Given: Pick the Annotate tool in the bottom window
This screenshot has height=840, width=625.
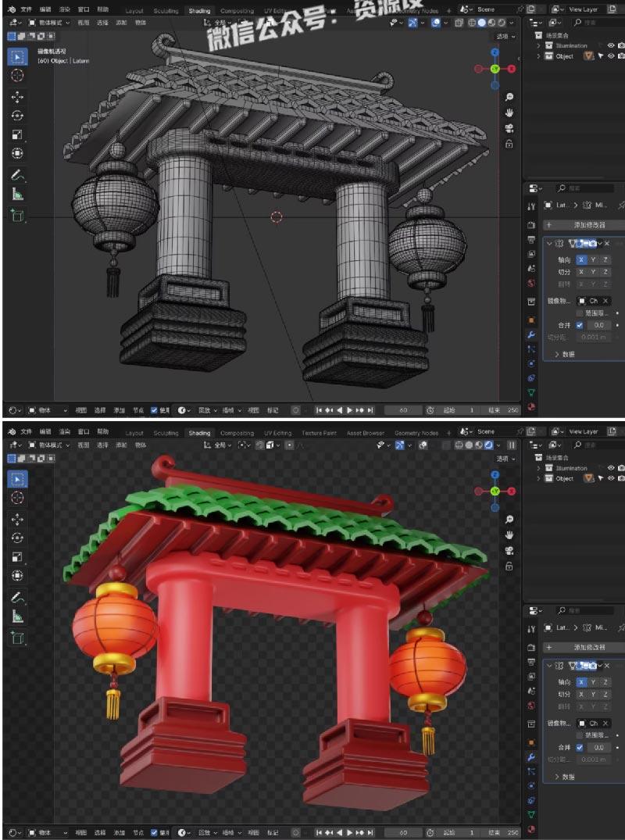Looking at the screenshot, I should [17, 597].
